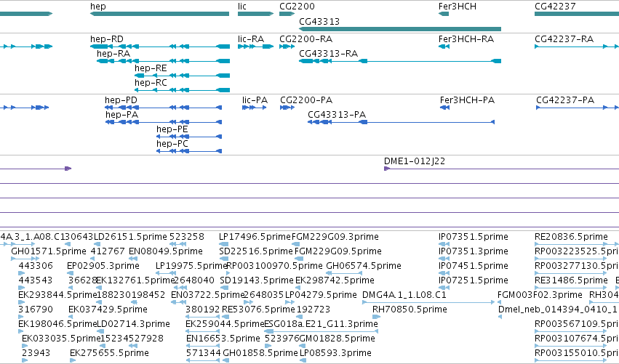
Task: Click the CG42237-PA protein label
Action: pyautogui.click(x=565, y=100)
